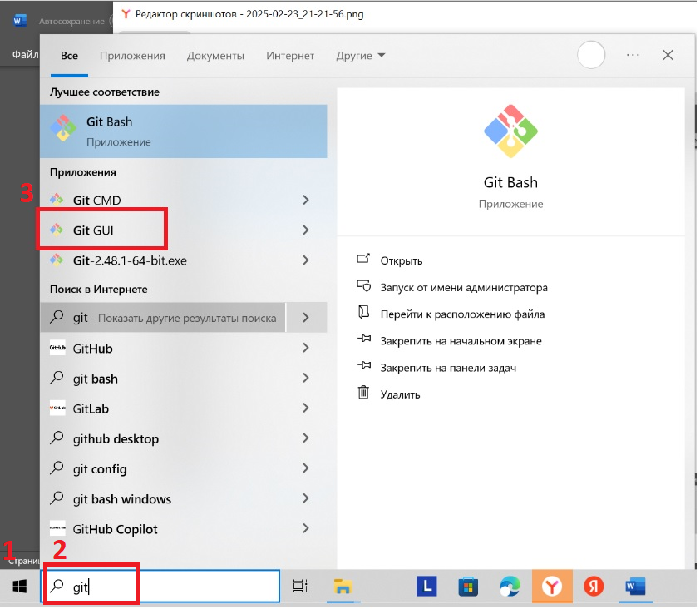
Task: Switch to Все search tab
Action: pyautogui.click(x=69, y=56)
